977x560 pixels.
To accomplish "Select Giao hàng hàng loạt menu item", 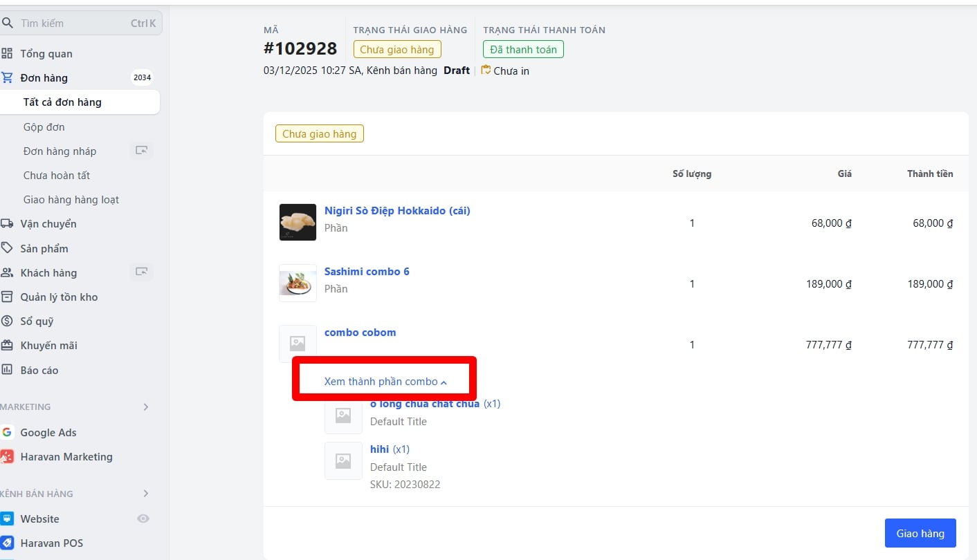I will (x=71, y=200).
